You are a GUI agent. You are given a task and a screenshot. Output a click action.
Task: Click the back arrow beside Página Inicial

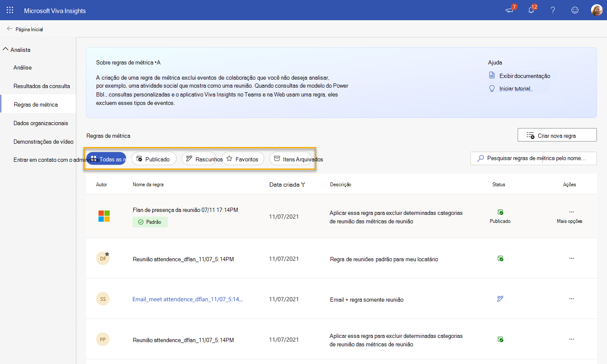pyautogui.click(x=9, y=29)
